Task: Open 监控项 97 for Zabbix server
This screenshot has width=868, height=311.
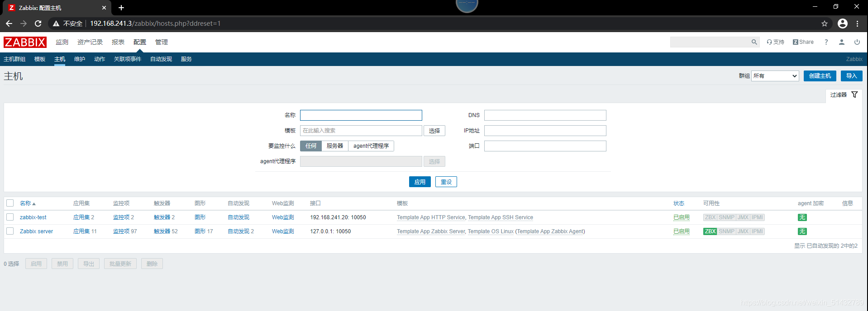Action: (125, 231)
